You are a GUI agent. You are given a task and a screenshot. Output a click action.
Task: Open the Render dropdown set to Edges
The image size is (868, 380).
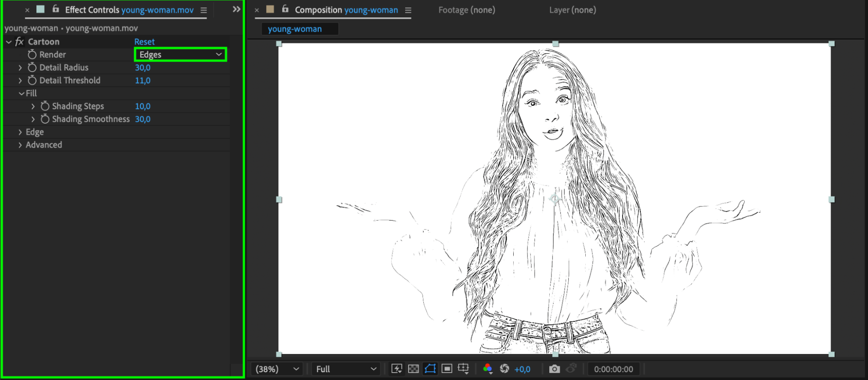[x=180, y=55]
